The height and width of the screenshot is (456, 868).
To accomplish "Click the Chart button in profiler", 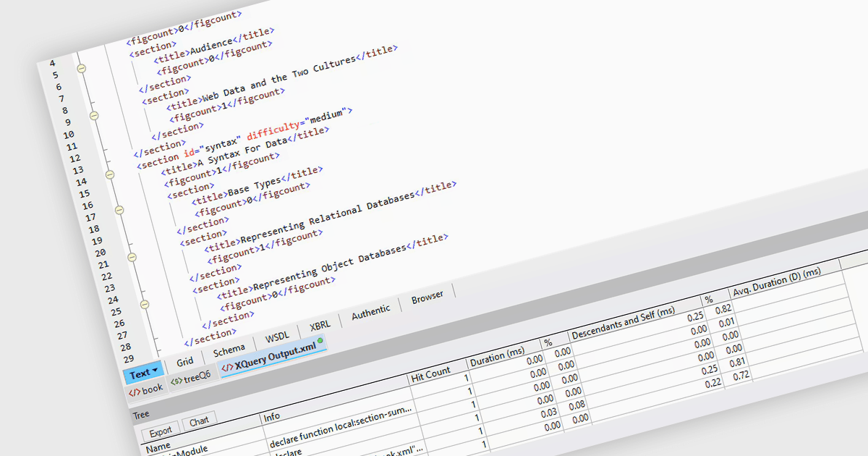I will click(199, 421).
